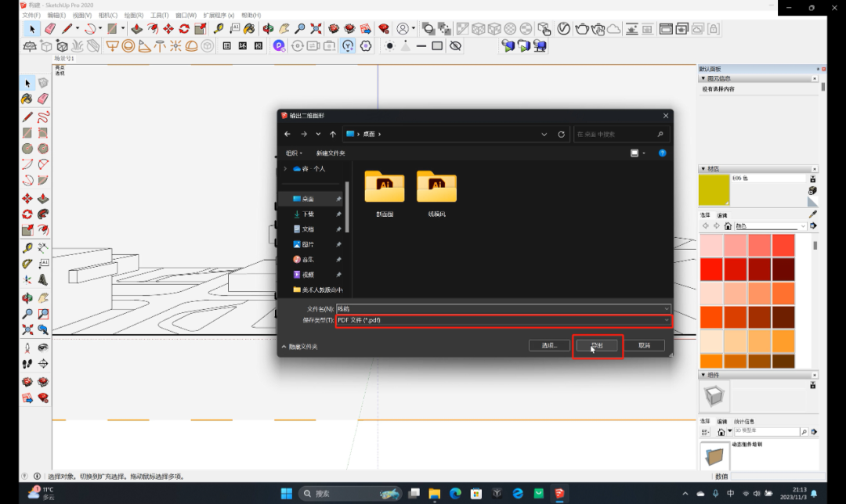
Task: Click the yellow current material swatch
Action: pos(714,189)
